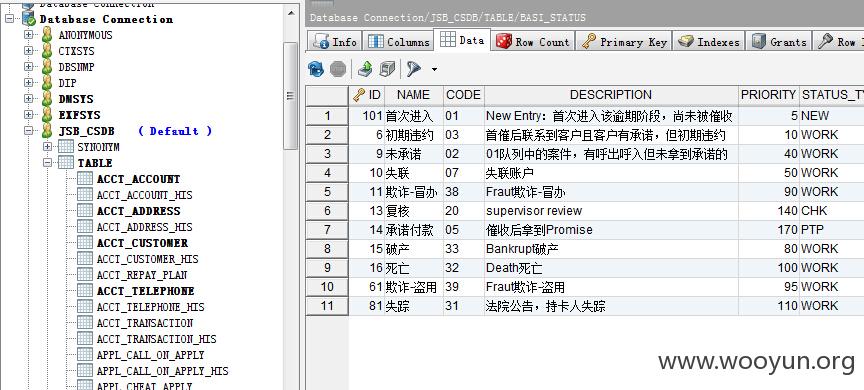The height and width of the screenshot is (390, 864).
Task: Click the 'PTP' status type cell
Action: coord(832,230)
